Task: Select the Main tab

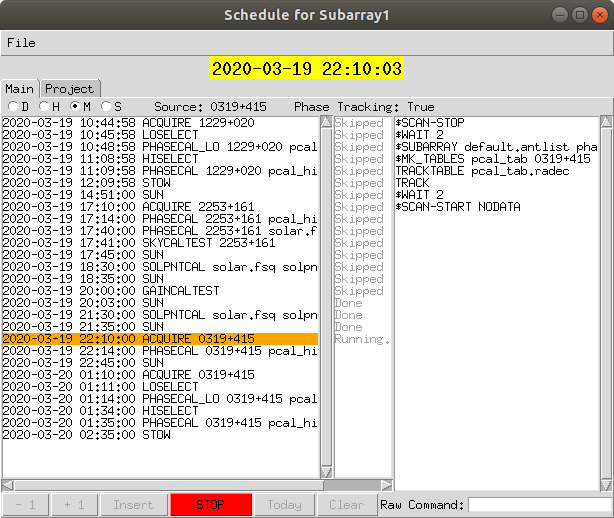Action: click(x=21, y=89)
